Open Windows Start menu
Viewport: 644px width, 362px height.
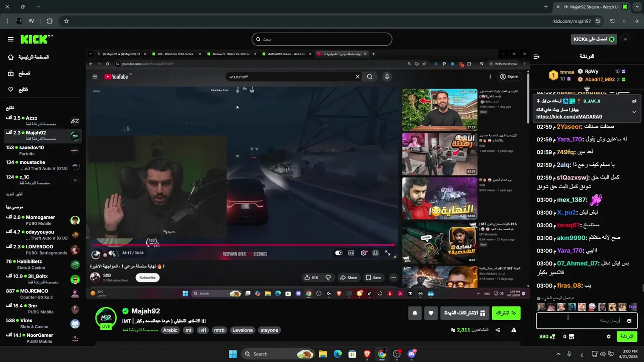tap(233, 354)
